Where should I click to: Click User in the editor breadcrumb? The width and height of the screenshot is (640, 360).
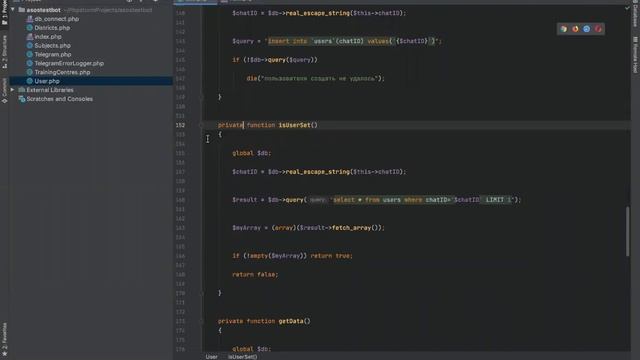pos(211,357)
